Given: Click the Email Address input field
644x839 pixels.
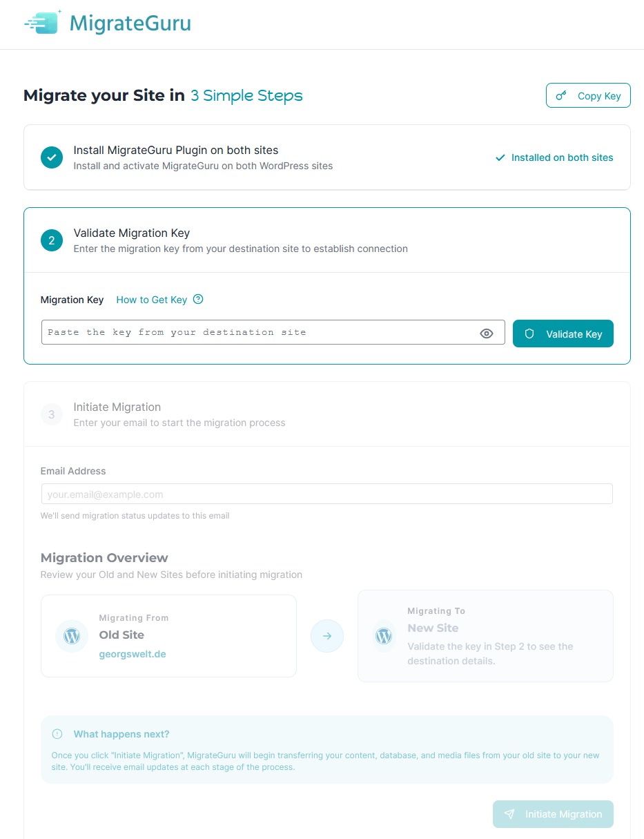Looking at the screenshot, I should click(326, 494).
